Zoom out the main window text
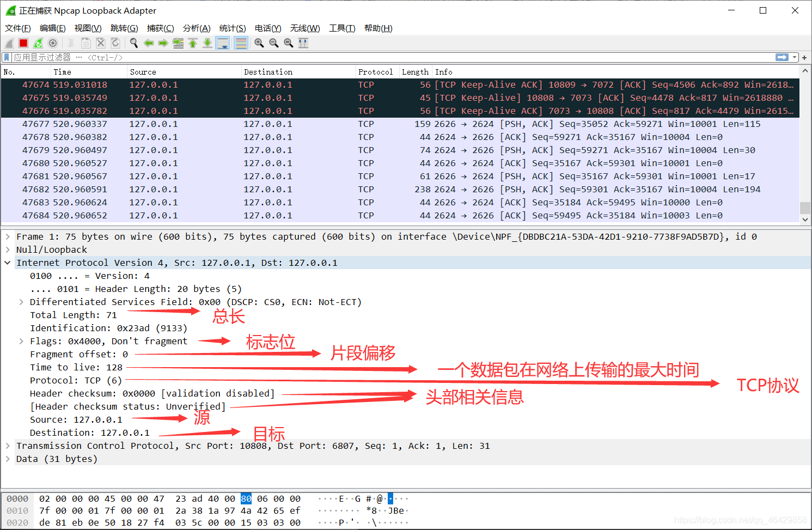Viewport: 812px width, 530px height. [274, 43]
